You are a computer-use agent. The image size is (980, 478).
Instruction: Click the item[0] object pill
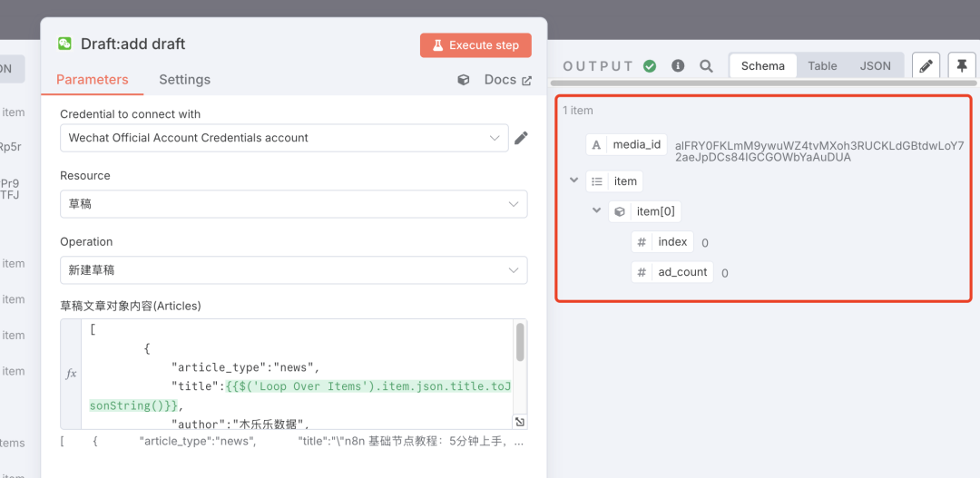(x=645, y=211)
